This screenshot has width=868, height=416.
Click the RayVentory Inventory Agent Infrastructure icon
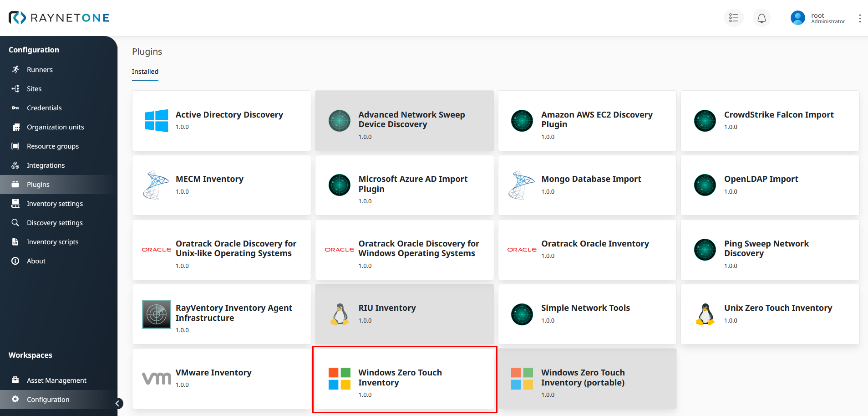coord(156,314)
